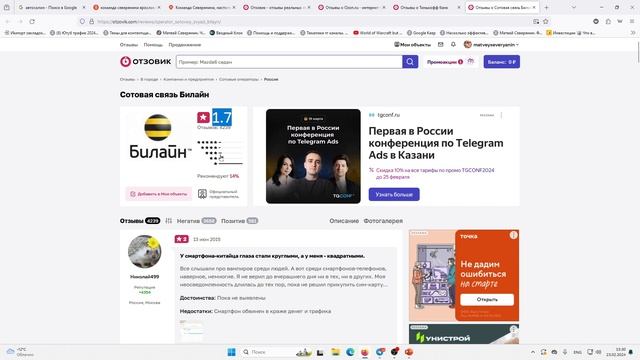Click the red star rating icon
This screenshot has height=360, width=640.
(x=203, y=118)
